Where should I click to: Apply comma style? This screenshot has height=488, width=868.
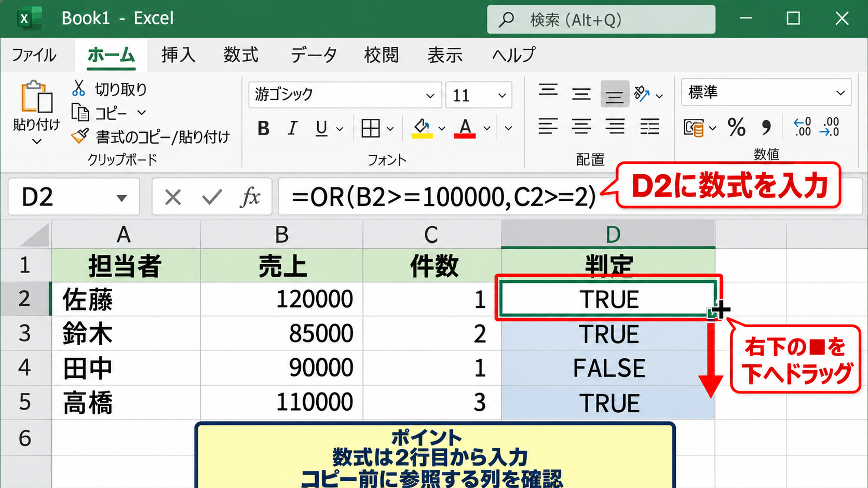pyautogui.click(x=766, y=127)
